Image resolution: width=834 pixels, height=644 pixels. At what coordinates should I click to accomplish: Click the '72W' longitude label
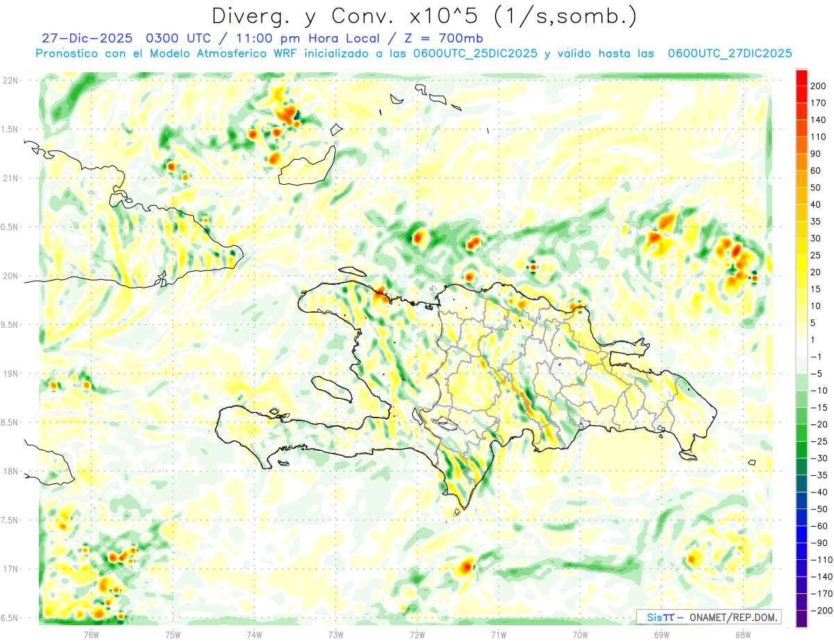click(417, 635)
